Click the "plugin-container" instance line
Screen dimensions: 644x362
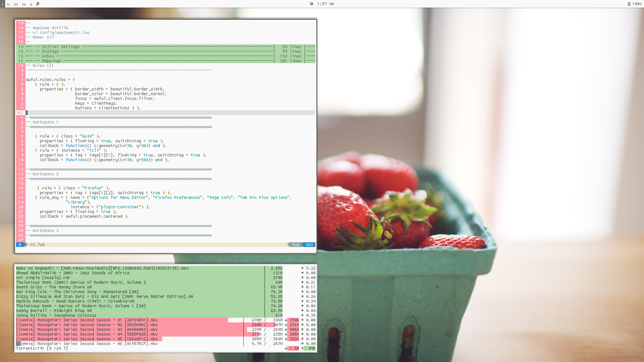point(110,207)
